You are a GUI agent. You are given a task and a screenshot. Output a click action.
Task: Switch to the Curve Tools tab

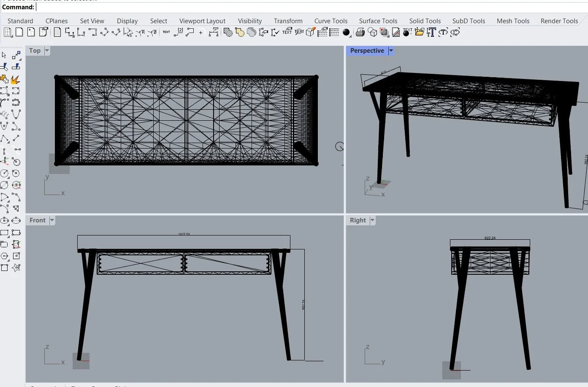click(x=331, y=21)
